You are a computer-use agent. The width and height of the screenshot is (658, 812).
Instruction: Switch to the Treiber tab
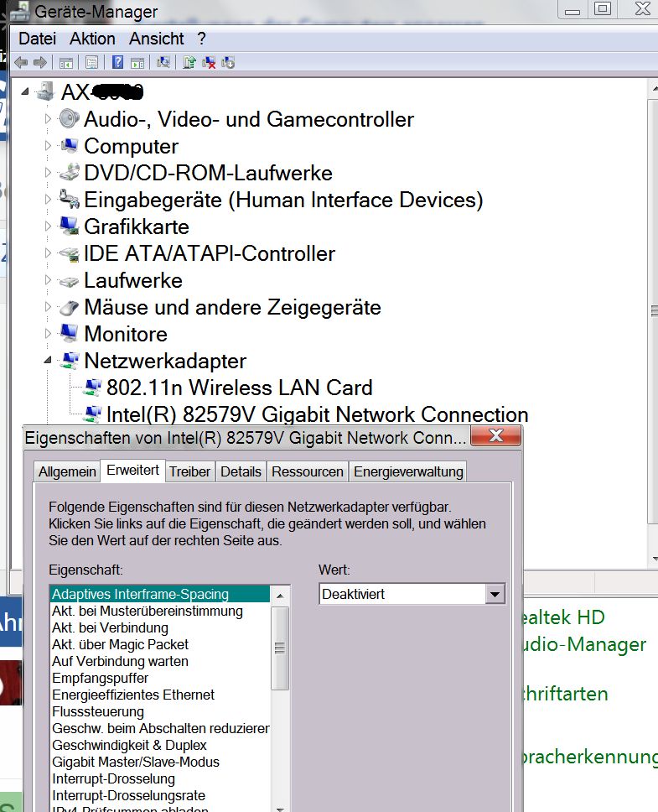pos(189,471)
